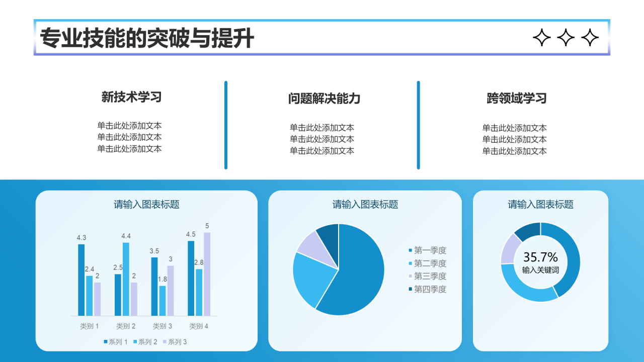The height and width of the screenshot is (362, 644).
Task: Click the 第三季度 legend entry
Action: [x=428, y=276]
